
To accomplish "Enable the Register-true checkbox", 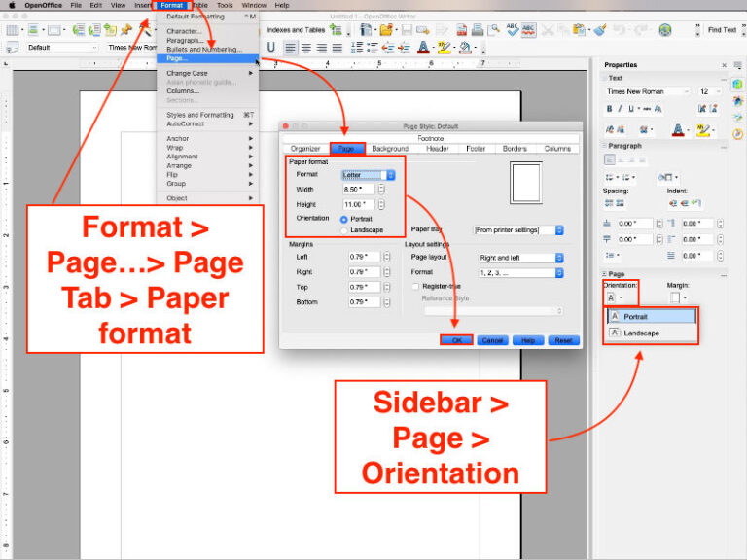I will pos(415,287).
